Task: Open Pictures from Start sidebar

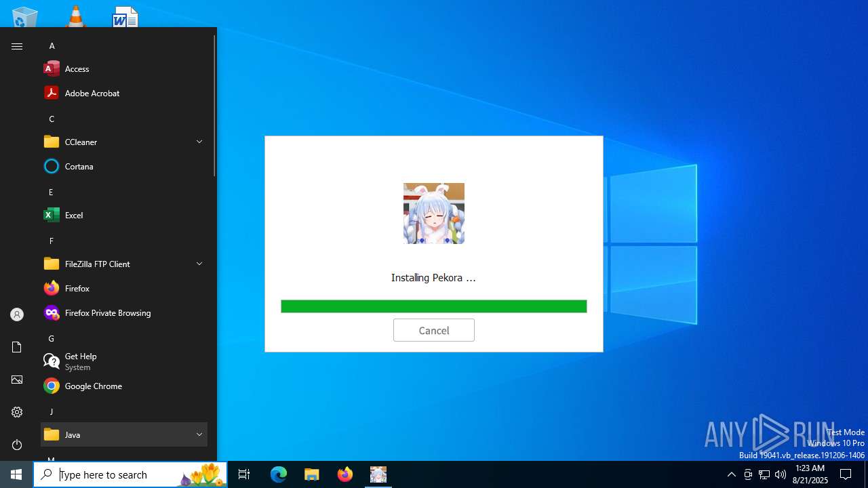Action: (x=17, y=380)
